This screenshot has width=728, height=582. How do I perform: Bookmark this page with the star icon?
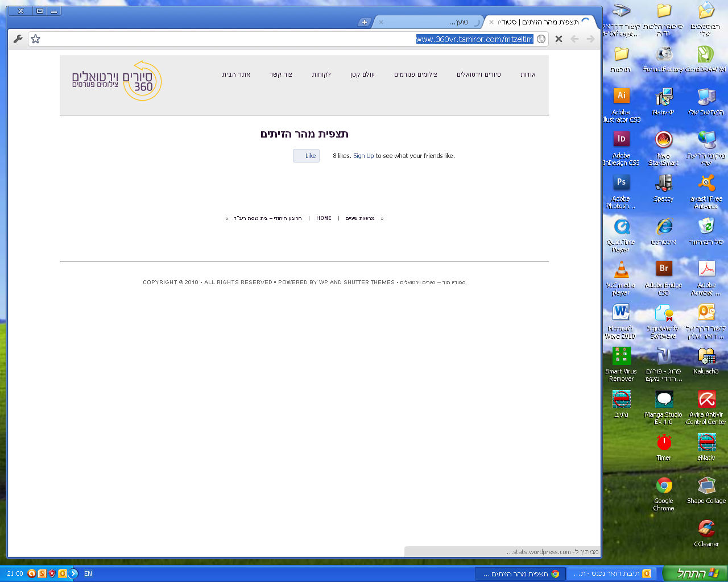(36, 39)
